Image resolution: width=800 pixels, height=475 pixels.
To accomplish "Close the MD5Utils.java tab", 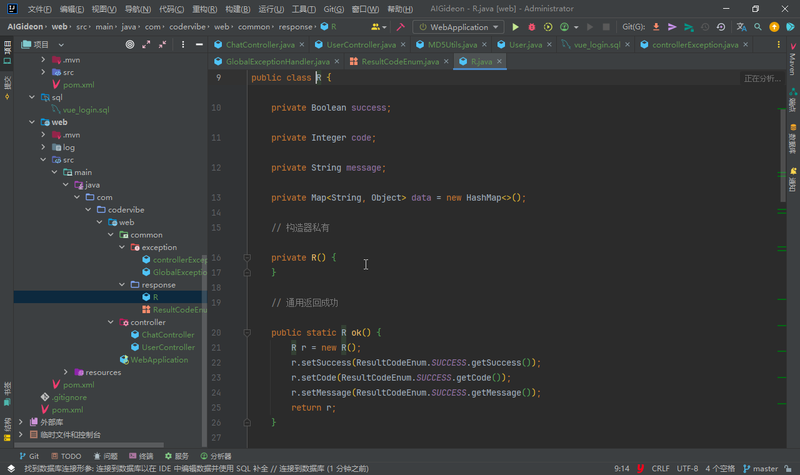I will click(485, 45).
